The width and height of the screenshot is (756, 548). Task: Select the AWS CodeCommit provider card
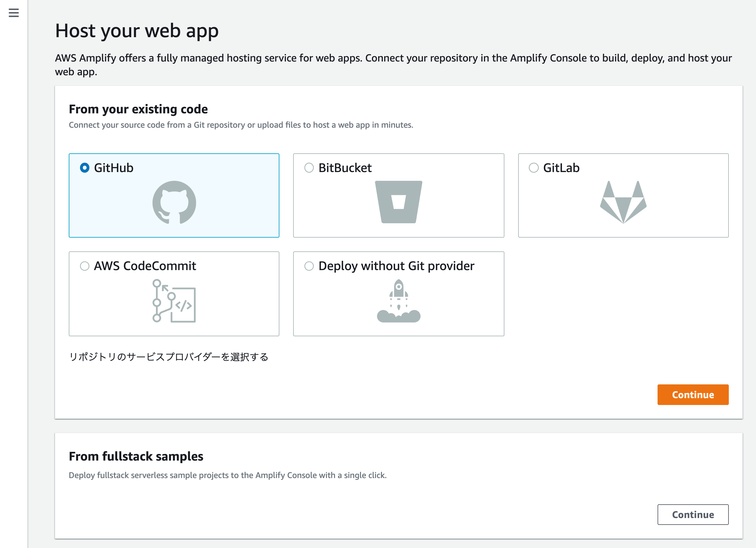pyautogui.click(x=174, y=294)
